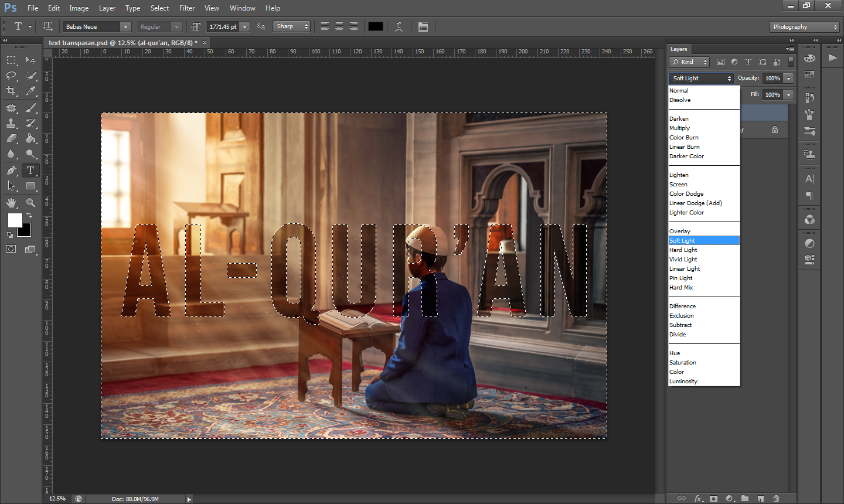Toggle text orientation in options bar
The width and height of the screenshot is (844, 504).
[47, 26]
